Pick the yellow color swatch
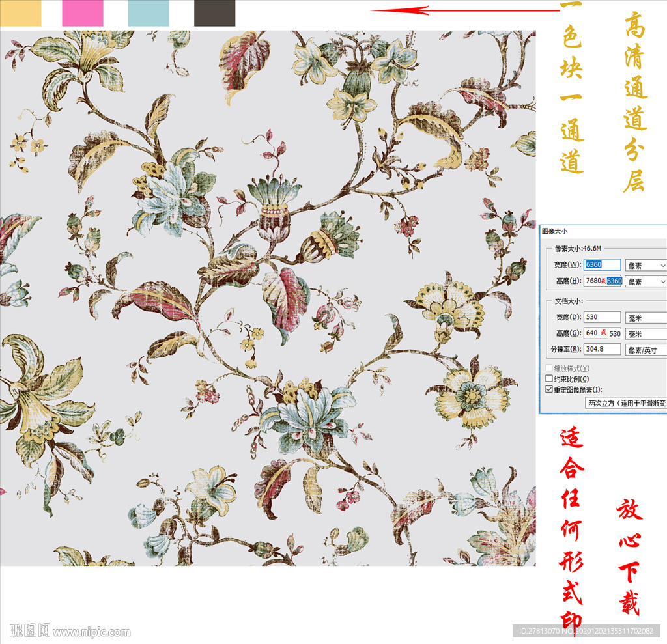Viewport: 667px width, 644px height. pos(20,13)
